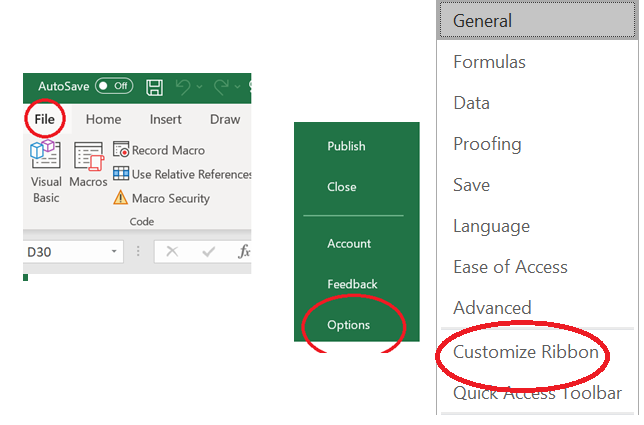Enable Use Relative References

click(180, 174)
